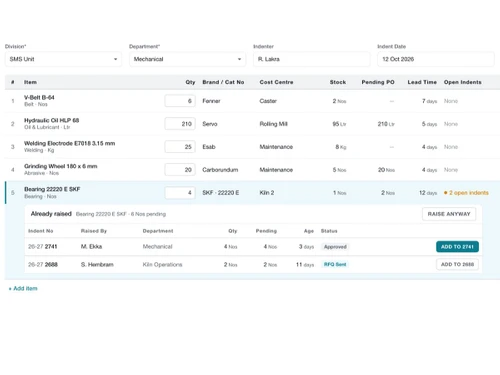The width and height of the screenshot is (500, 375).
Task: Click Add to 2741 button
Action: click(x=457, y=247)
